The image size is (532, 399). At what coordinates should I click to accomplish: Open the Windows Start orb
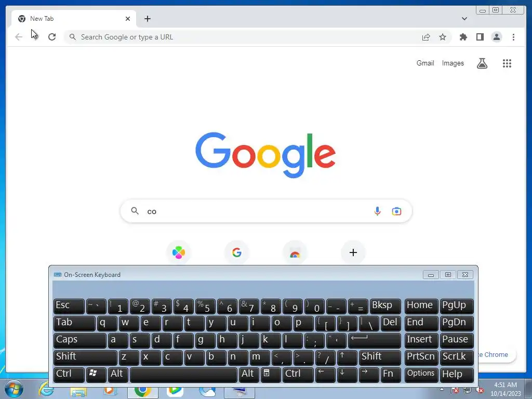pos(14,390)
